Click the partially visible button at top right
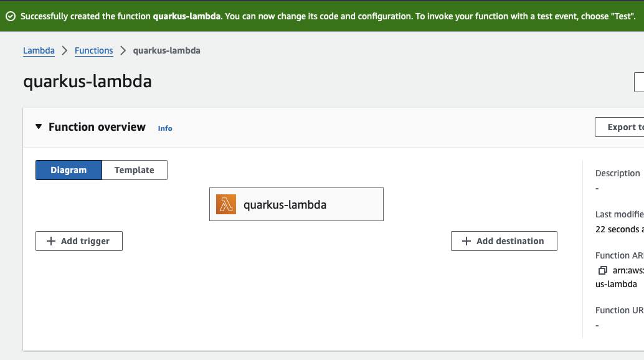This screenshot has height=360, width=644. pos(640,82)
